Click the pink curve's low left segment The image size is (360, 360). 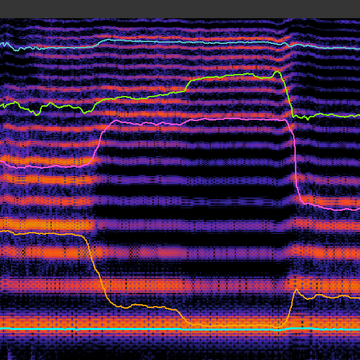43,166
